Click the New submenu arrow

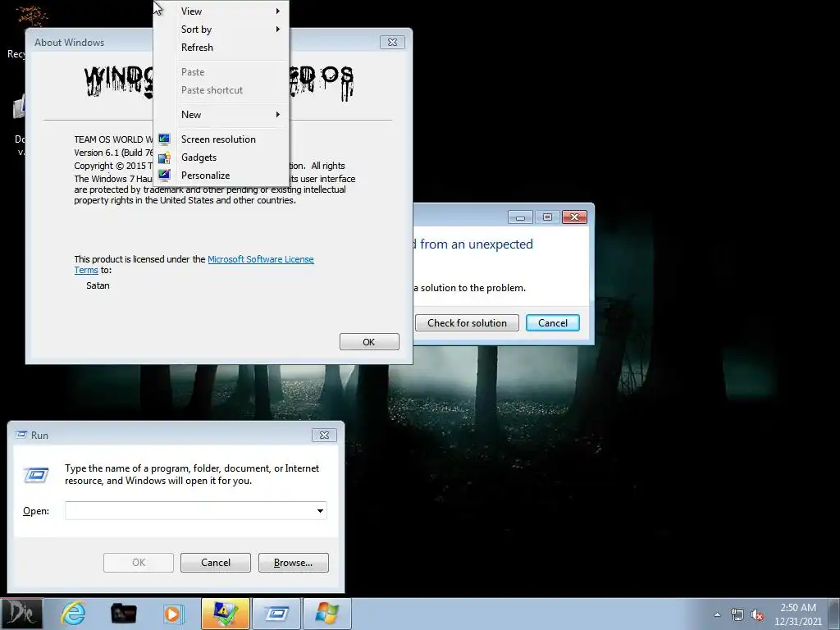[x=277, y=114]
